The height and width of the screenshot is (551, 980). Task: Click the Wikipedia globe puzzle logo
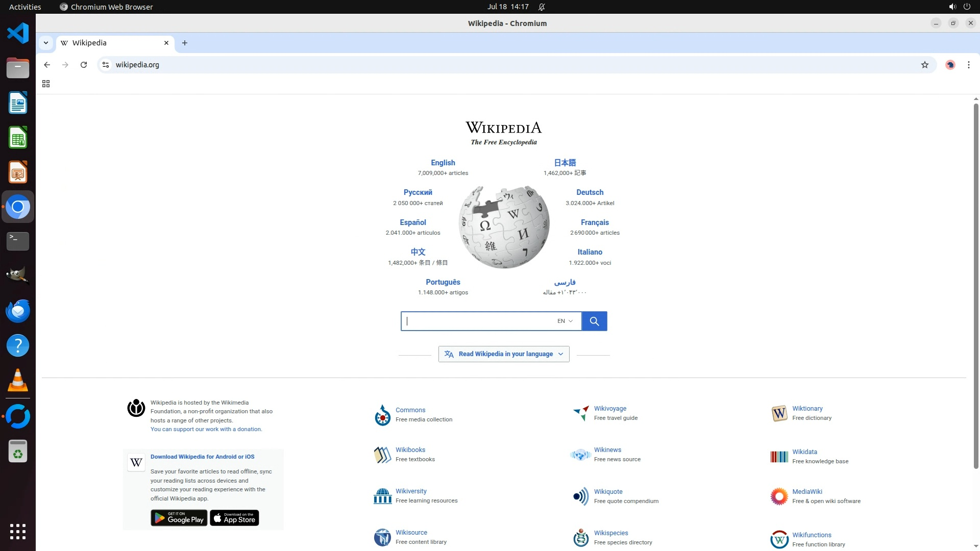pyautogui.click(x=504, y=227)
